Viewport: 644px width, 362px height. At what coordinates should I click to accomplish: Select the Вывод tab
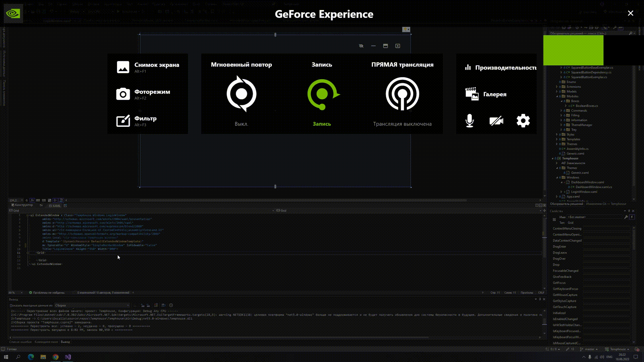coord(65,342)
